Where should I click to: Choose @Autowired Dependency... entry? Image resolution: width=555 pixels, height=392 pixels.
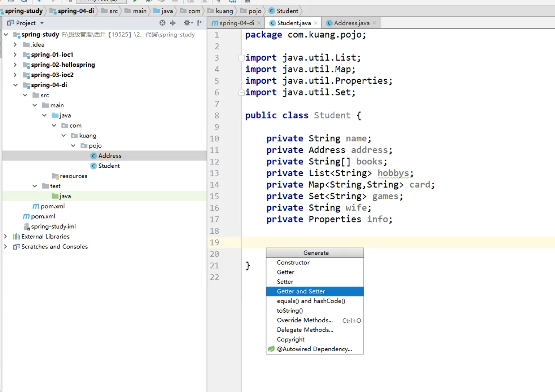[x=315, y=349]
